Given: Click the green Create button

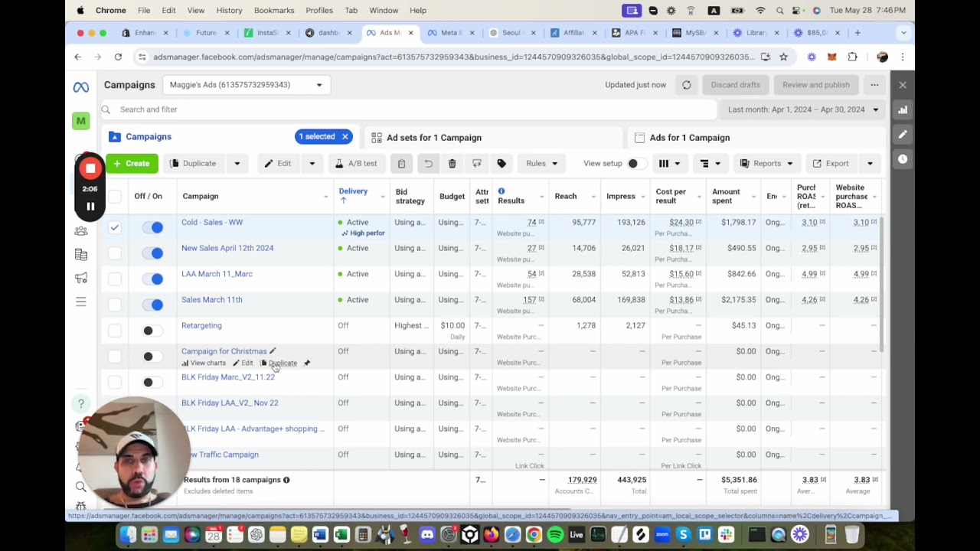Looking at the screenshot, I should [x=132, y=163].
